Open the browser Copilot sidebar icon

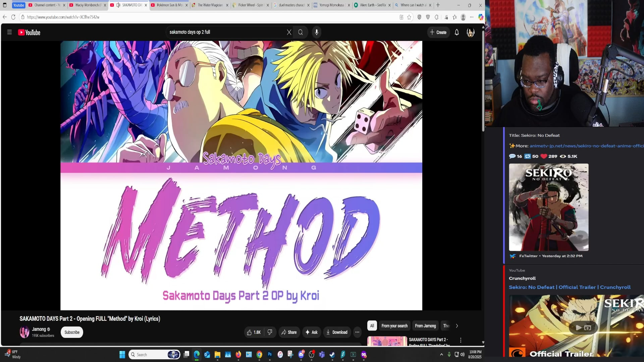click(x=481, y=17)
